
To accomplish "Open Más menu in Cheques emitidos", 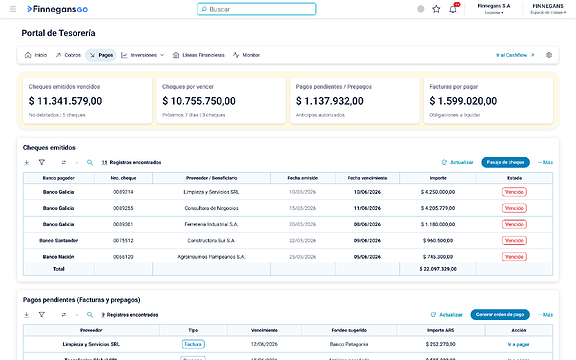I will click(x=545, y=162).
